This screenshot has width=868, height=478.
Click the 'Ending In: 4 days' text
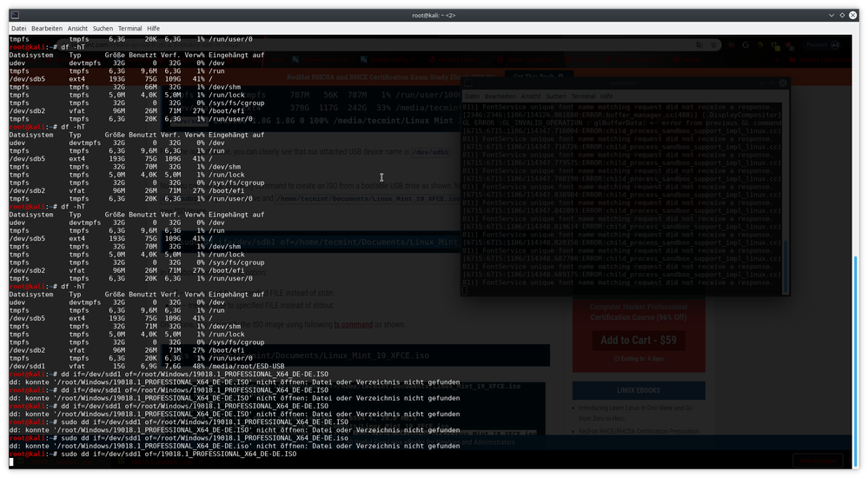coord(639,359)
